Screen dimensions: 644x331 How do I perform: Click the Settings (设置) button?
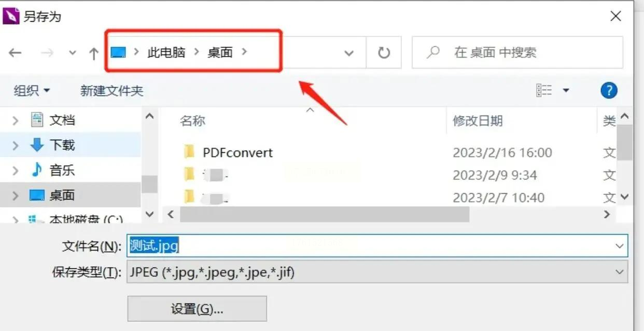pos(197,309)
